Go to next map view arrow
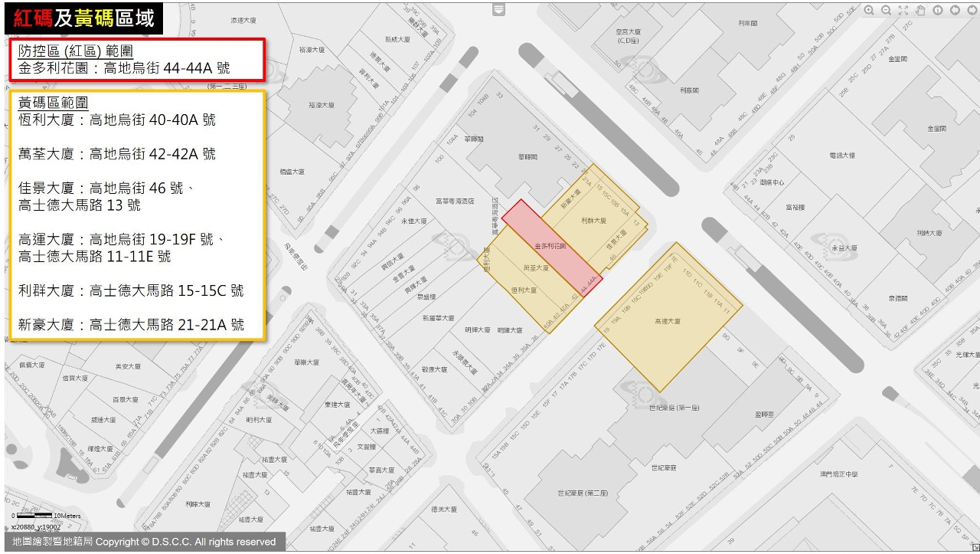Image resolution: width=980 pixels, height=554 pixels. click(x=972, y=10)
